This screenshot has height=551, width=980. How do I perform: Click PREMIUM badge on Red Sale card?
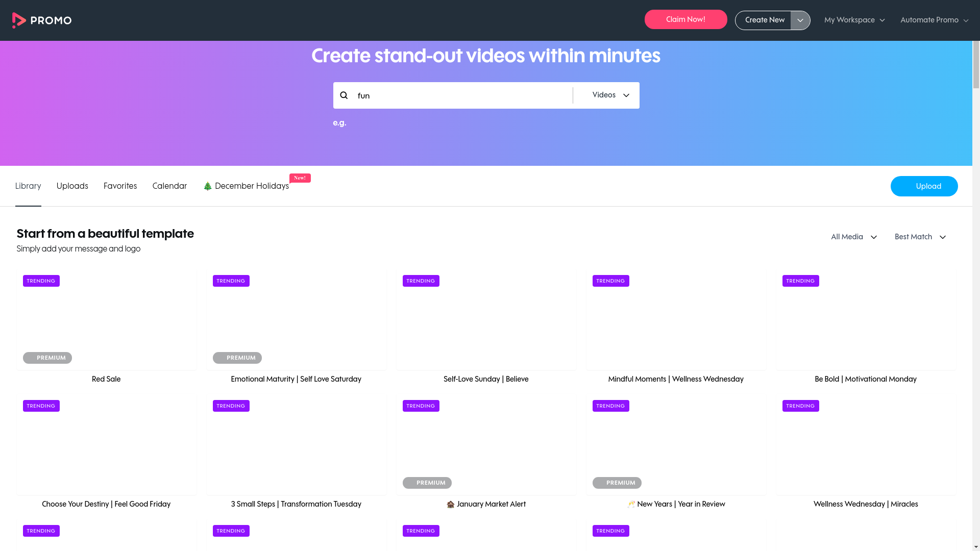click(47, 358)
